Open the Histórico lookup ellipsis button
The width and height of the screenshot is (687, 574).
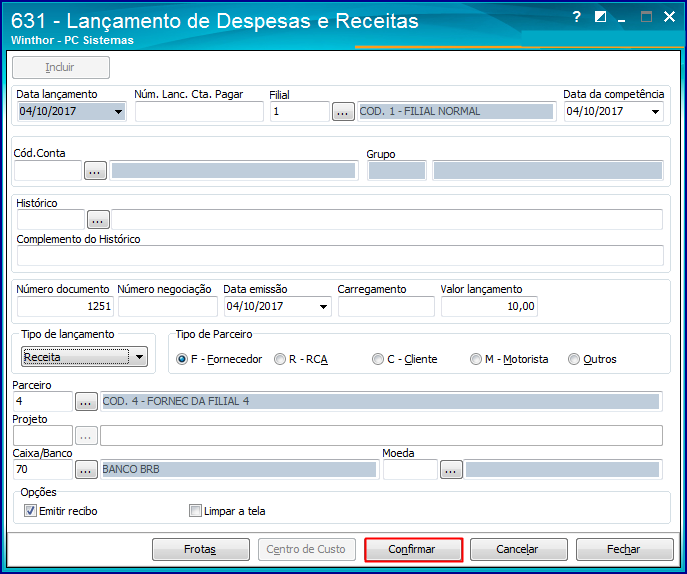[98, 220]
